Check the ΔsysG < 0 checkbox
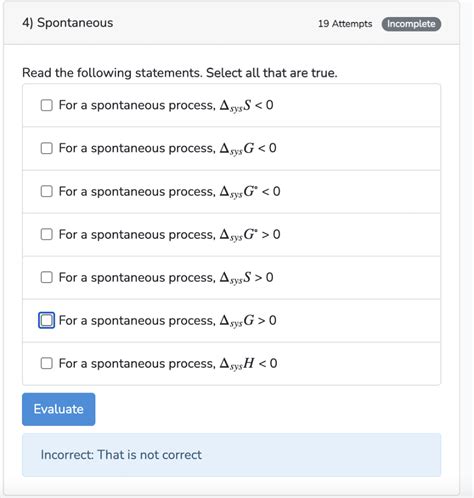The width and height of the screenshot is (474, 498). tap(47, 148)
